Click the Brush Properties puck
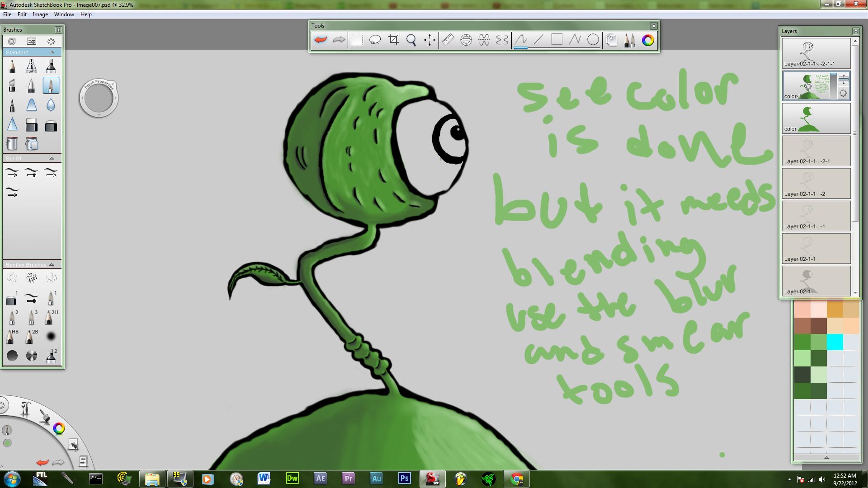The image size is (868, 488). [99, 98]
